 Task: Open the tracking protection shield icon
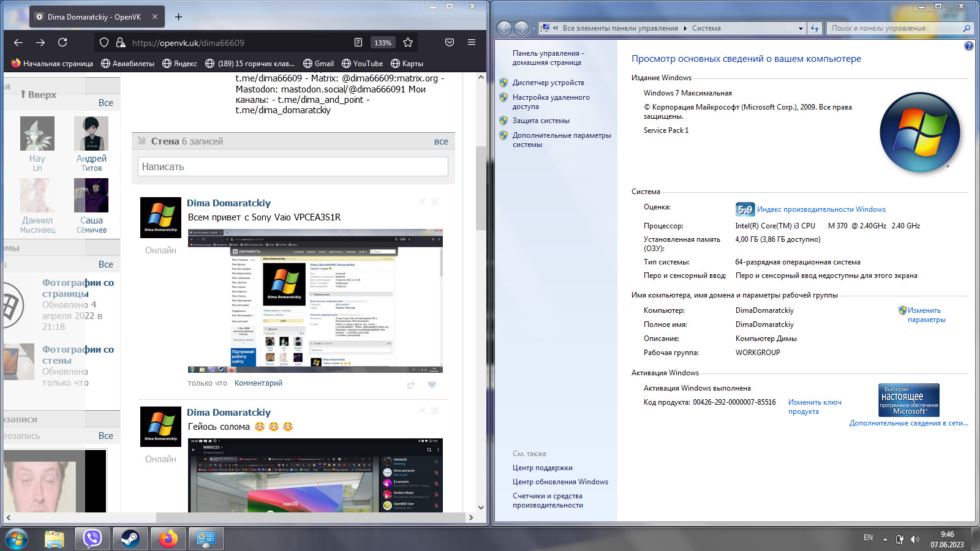click(104, 42)
